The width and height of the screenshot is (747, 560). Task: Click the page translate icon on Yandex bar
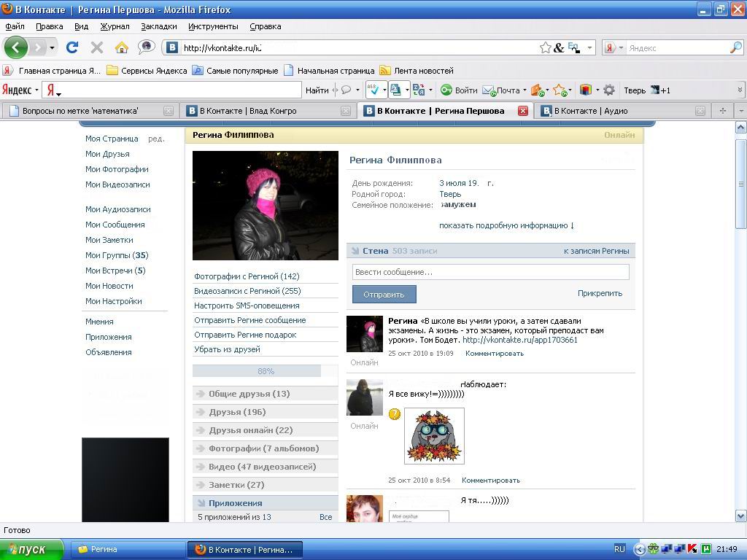click(x=395, y=90)
